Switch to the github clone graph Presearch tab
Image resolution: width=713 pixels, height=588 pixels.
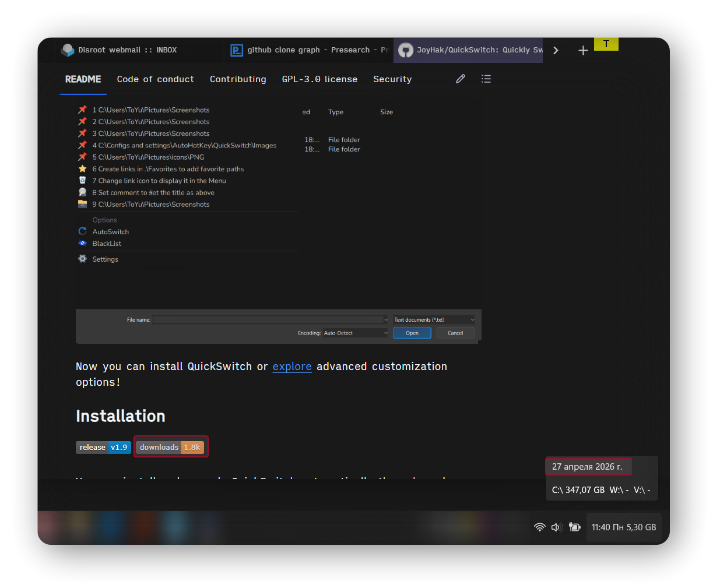coord(309,50)
